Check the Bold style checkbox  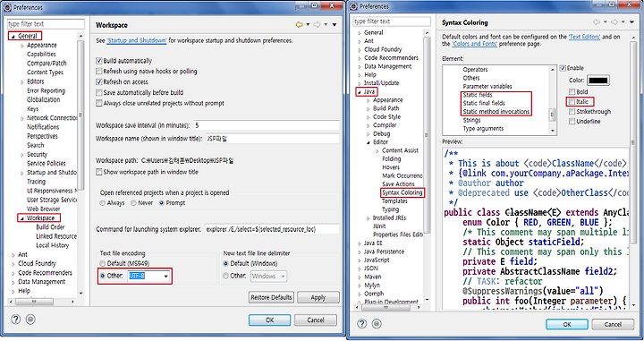pos(572,91)
